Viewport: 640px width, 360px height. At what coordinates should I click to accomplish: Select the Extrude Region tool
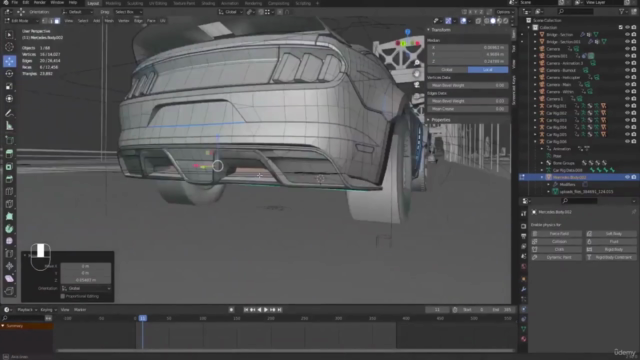[x=9, y=154]
